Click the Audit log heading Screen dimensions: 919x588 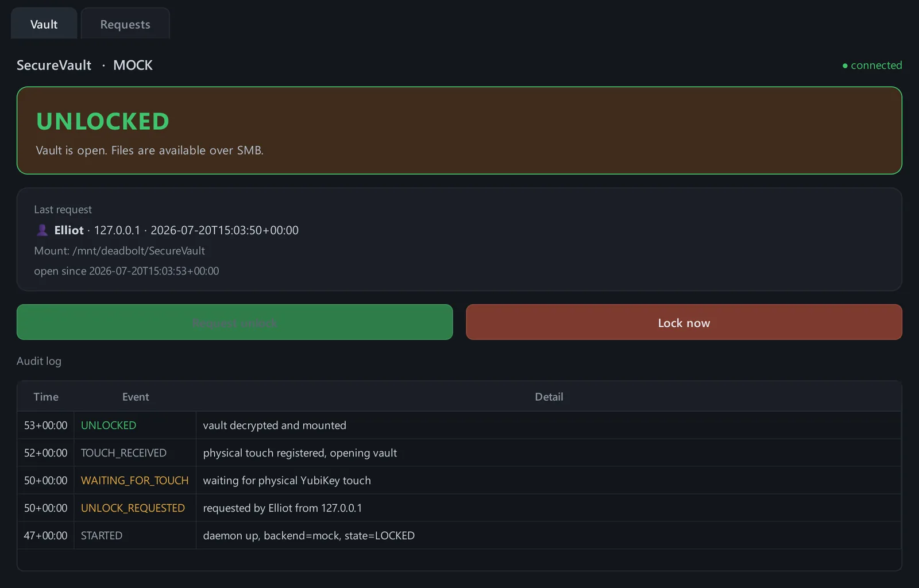39,361
